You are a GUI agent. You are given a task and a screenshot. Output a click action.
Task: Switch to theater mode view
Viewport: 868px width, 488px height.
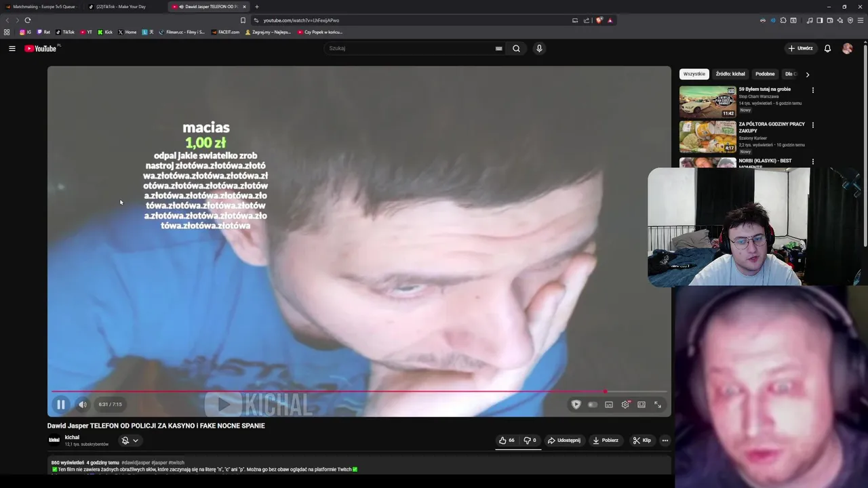click(x=642, y=405)
